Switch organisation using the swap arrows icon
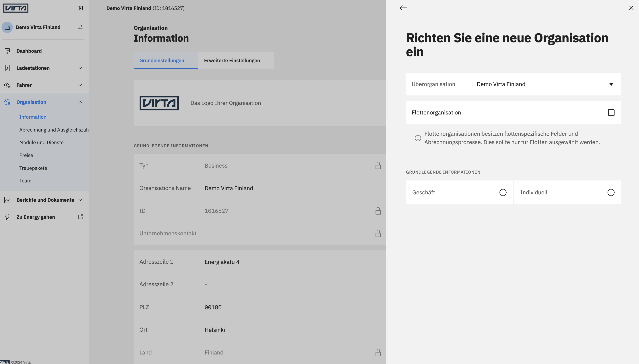The width and height of the screenshot is (639, 364). (80, 27)
